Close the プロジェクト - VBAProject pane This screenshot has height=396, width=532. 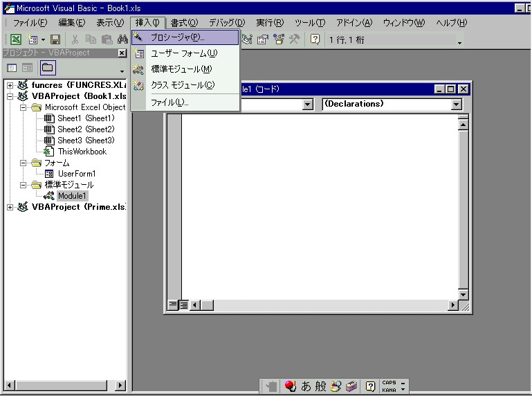122,53
